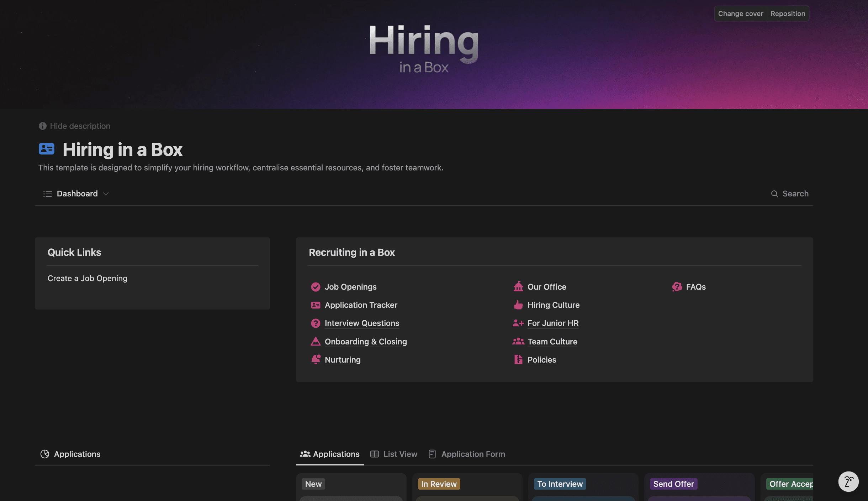This screenshot has width=868, height=501.
Task: Open the Team Culture link
Action: click(552, 342)
